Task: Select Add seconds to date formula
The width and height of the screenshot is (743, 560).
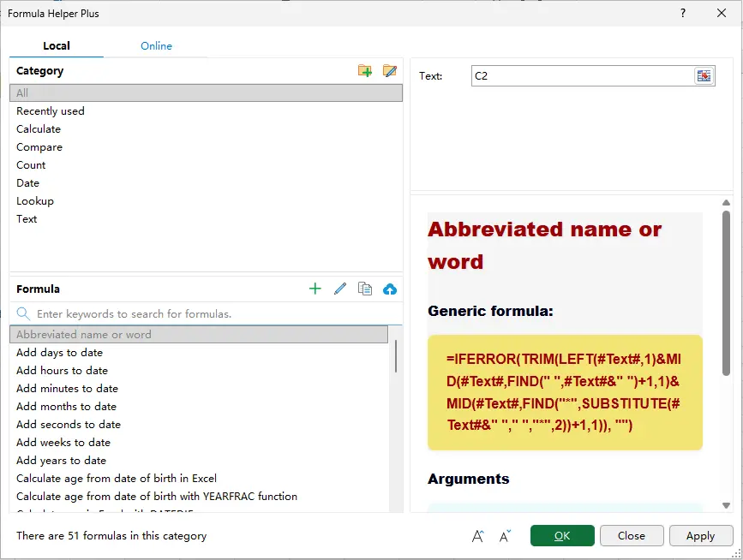Action: pyautogui.click(x=199, y=424)
